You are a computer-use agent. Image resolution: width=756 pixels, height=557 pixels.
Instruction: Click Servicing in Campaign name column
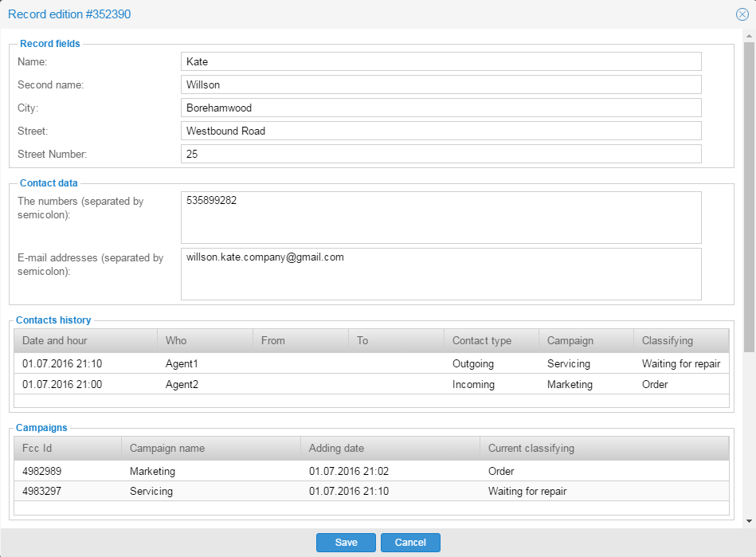point(151,491)
